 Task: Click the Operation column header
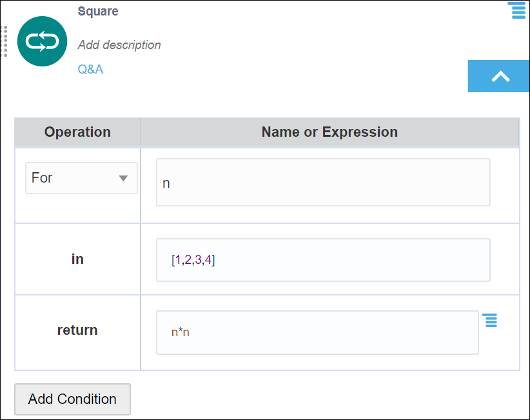click(x=77, y=132)
